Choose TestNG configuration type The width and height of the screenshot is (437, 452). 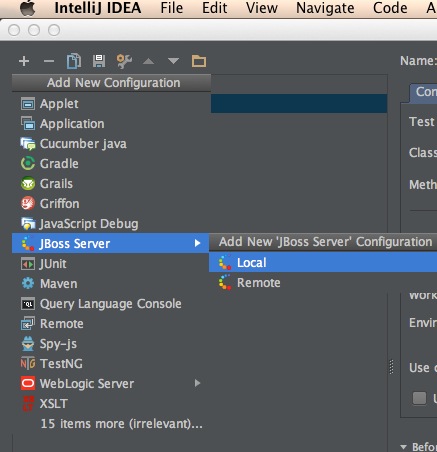point(111,363)
